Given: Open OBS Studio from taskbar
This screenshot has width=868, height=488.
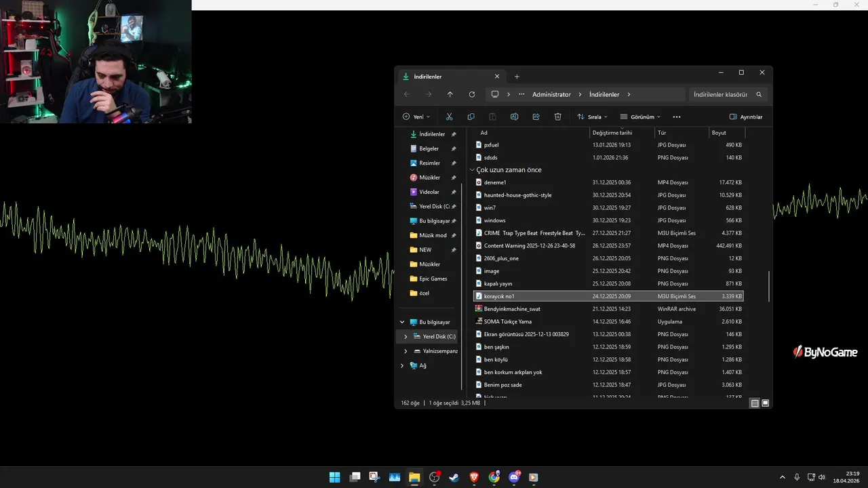Looking at the screenshot, I should point(435,477).
